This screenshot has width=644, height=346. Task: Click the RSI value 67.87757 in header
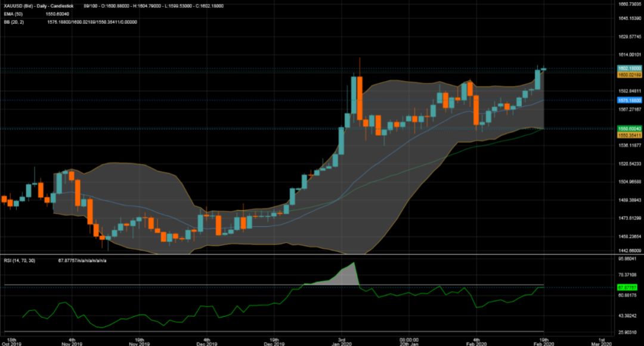click(82, 261)
